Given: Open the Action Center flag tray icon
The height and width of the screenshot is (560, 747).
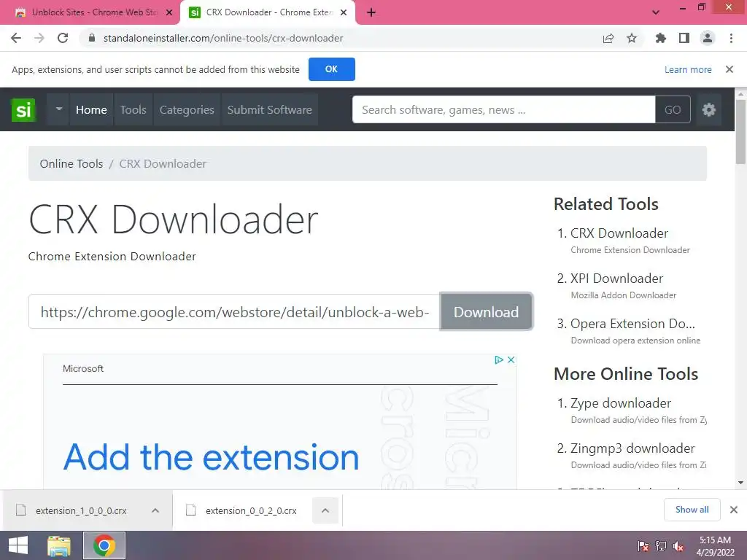Looking at the screenshot, I should point(643,546).
